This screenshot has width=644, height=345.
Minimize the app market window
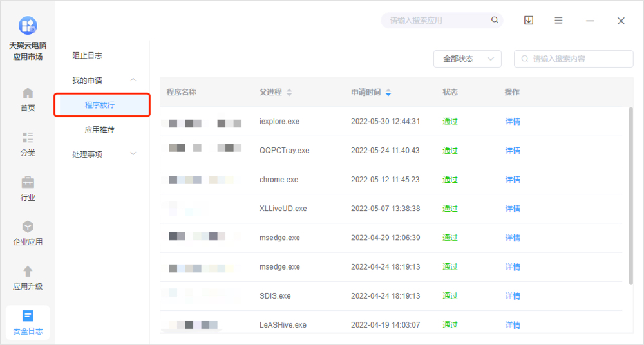[x=590, y=21]
